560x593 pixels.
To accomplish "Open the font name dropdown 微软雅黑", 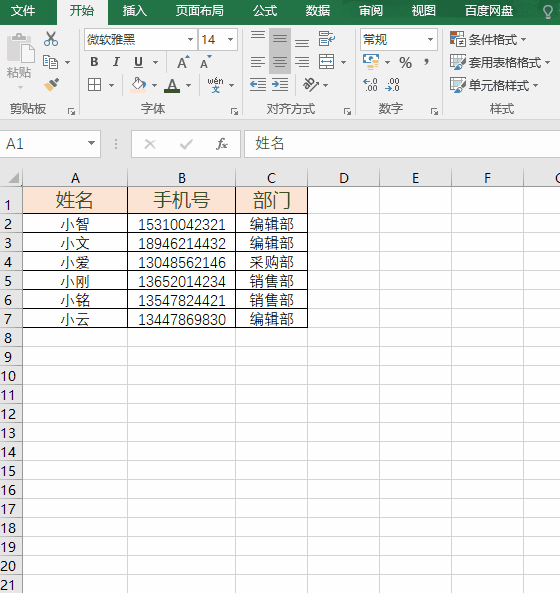I will tap(190, 39).
